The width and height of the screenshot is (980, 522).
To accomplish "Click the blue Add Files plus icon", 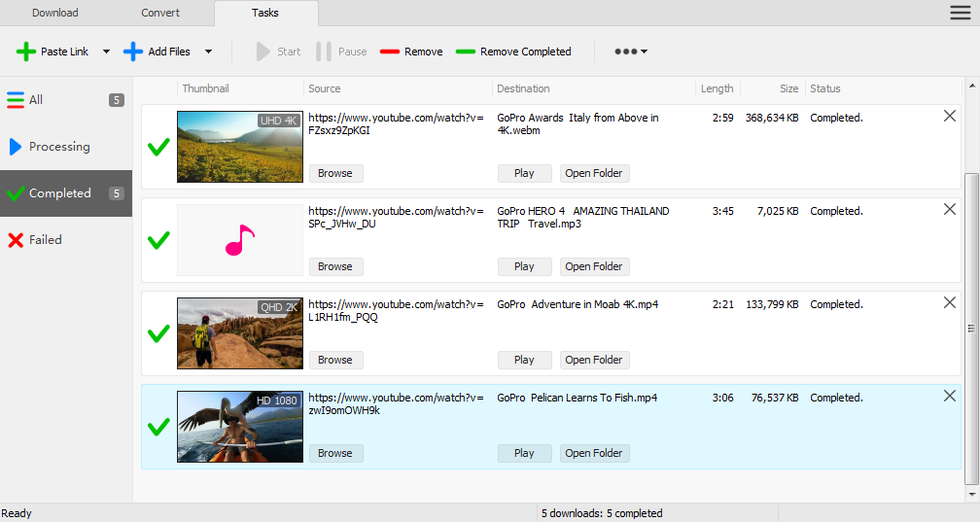I will tap(133, 52).
